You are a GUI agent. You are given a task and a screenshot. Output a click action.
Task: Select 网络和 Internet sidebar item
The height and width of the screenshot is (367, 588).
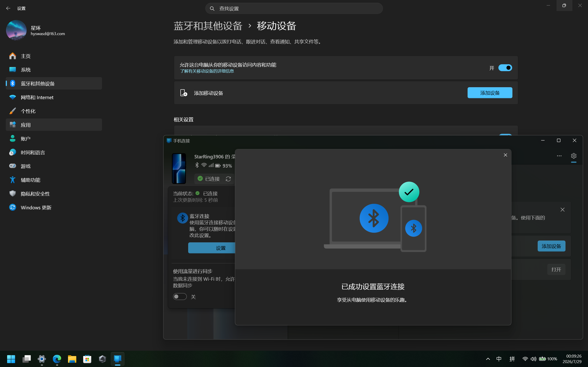pyautogui.click(x=54, y=97)
